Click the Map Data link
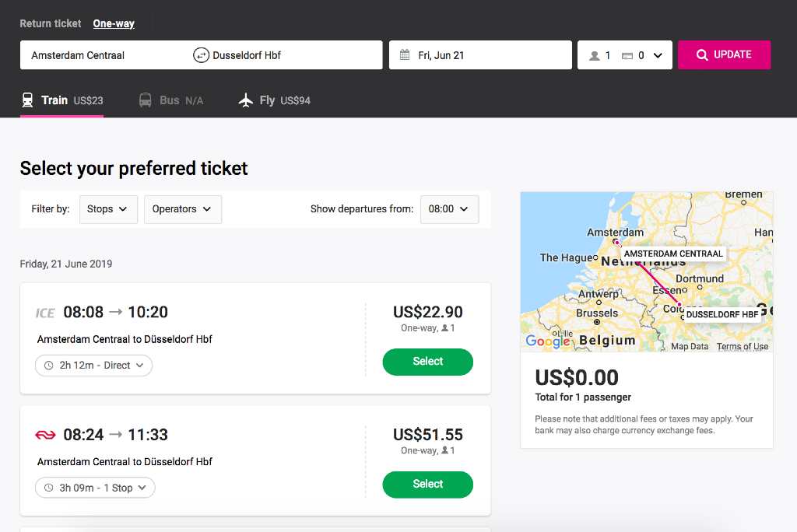 coord(690,347)
